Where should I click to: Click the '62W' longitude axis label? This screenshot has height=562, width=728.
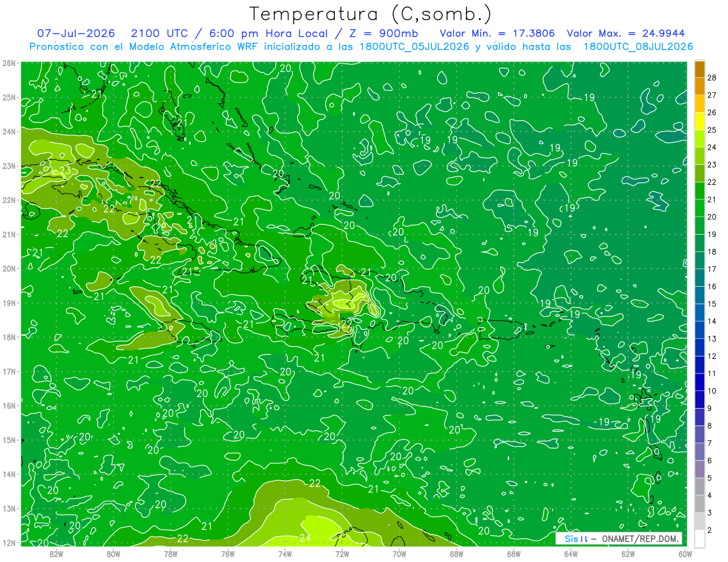pos(629,553)
